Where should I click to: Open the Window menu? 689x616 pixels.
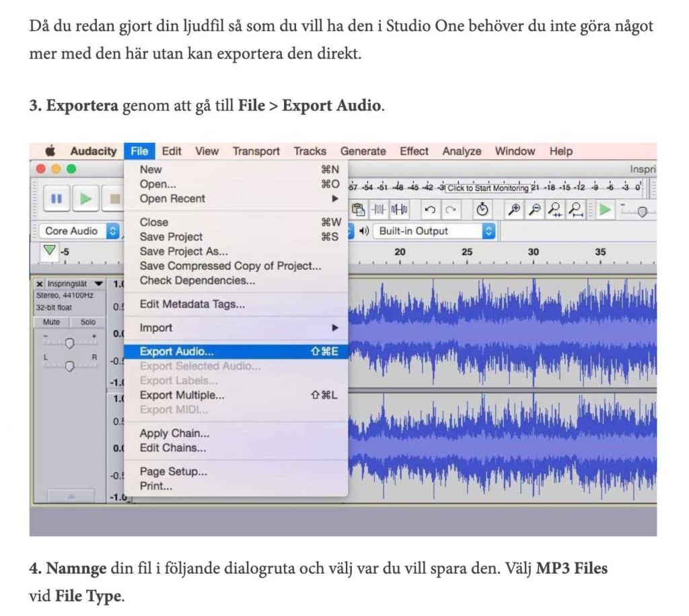pos(515,151)
